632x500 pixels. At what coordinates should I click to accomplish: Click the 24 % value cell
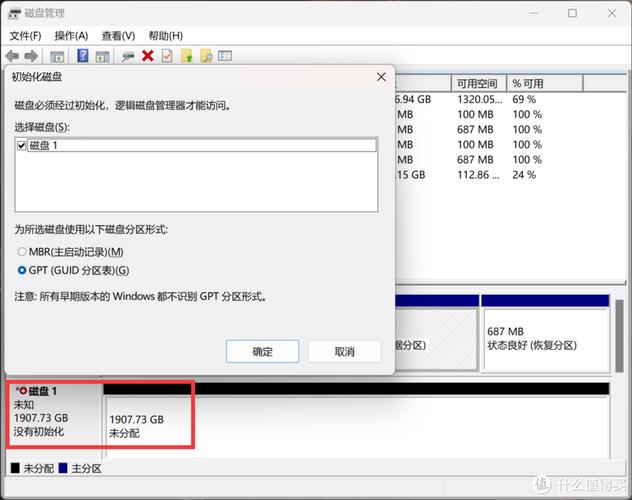tap(524, 175)
